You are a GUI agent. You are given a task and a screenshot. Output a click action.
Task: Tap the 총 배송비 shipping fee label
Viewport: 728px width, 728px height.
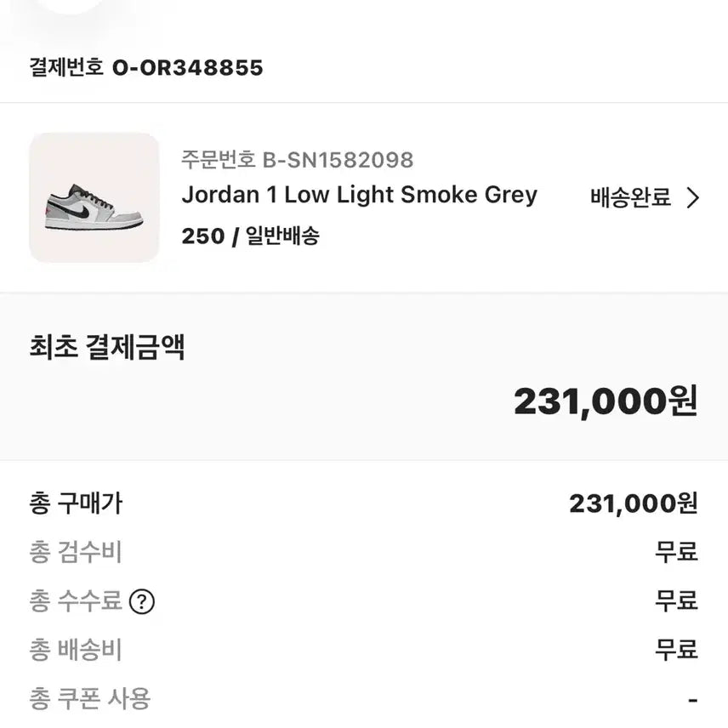tap(76, 651)
